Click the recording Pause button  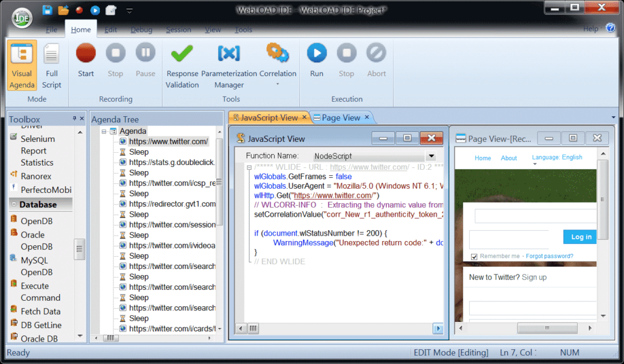pyautogui.click(x=146, y=60)
